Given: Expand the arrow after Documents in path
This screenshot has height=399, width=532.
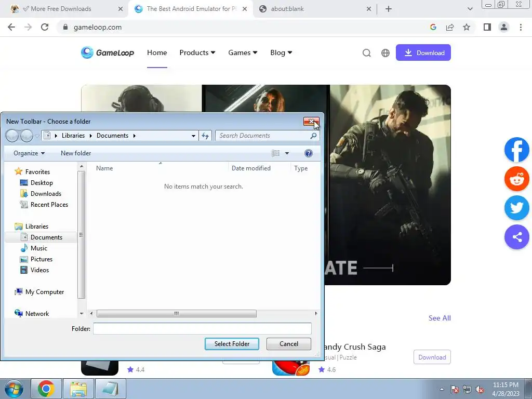Looking at the screenshot, I should (x=135, y=136).
